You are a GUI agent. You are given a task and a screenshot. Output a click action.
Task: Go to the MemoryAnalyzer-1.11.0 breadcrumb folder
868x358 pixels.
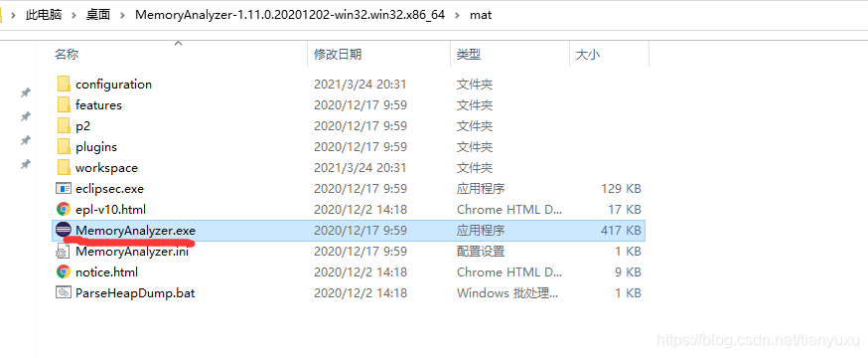[290, 15]
